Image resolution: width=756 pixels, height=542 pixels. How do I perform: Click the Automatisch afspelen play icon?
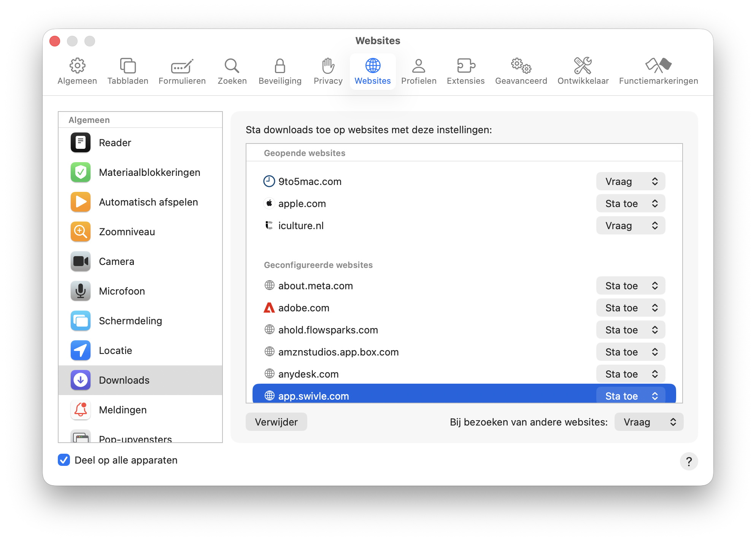coord(81,202)
